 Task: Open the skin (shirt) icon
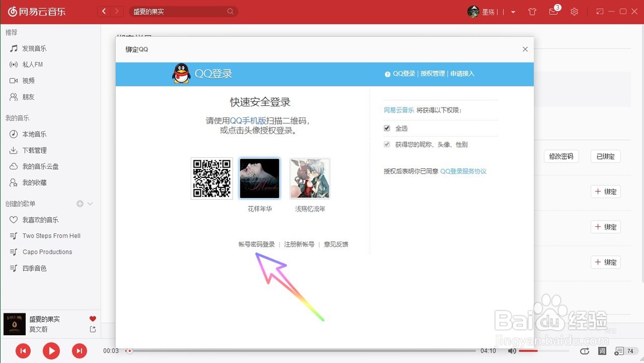pos(533,12)
